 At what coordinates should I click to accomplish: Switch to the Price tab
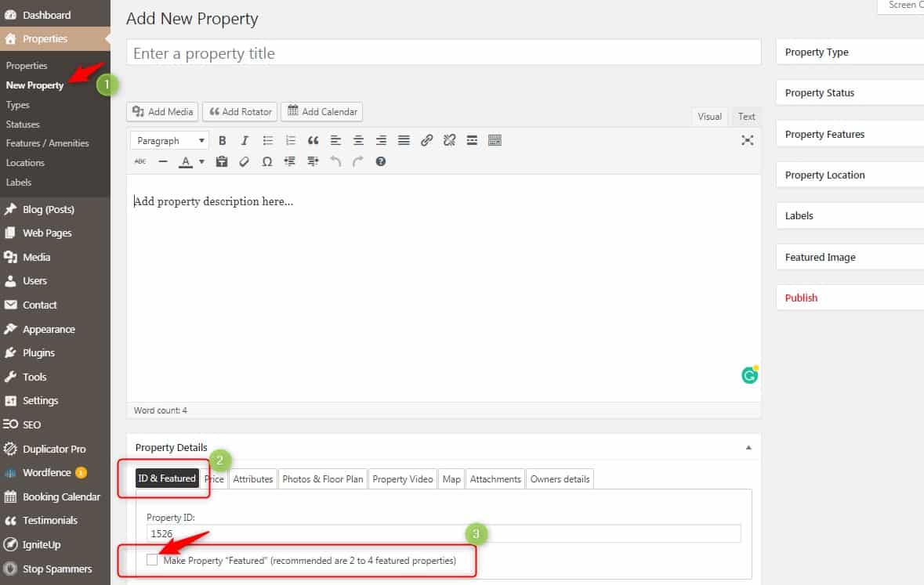click(x=214, y=478)
